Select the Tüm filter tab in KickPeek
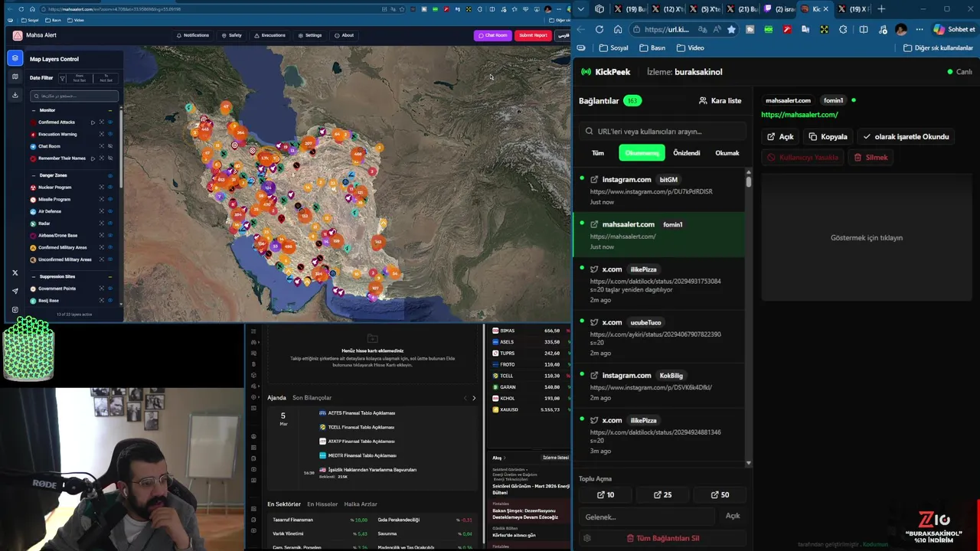Screen dimensions: 980x551 [x=598, y=153]
